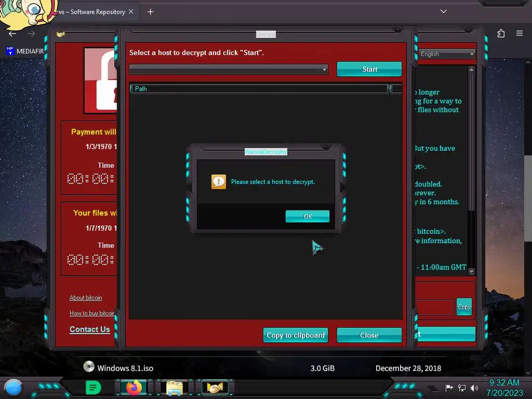
Task: Close the Decrypt dialog with Close button
Action: [369, 335]
